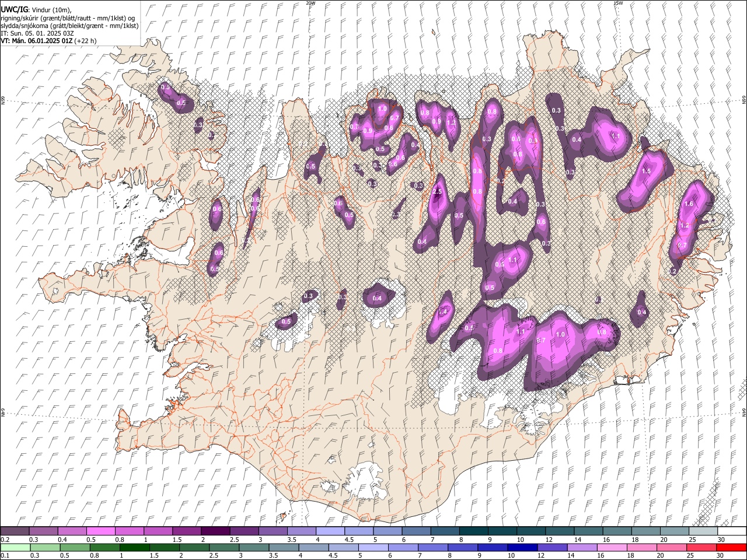
Task: Click the bright red 30 rain legend swatch
Action: [x=731, y=548]
